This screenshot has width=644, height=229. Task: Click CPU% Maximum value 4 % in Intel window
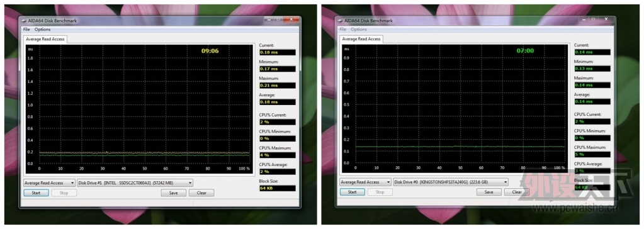277,155
